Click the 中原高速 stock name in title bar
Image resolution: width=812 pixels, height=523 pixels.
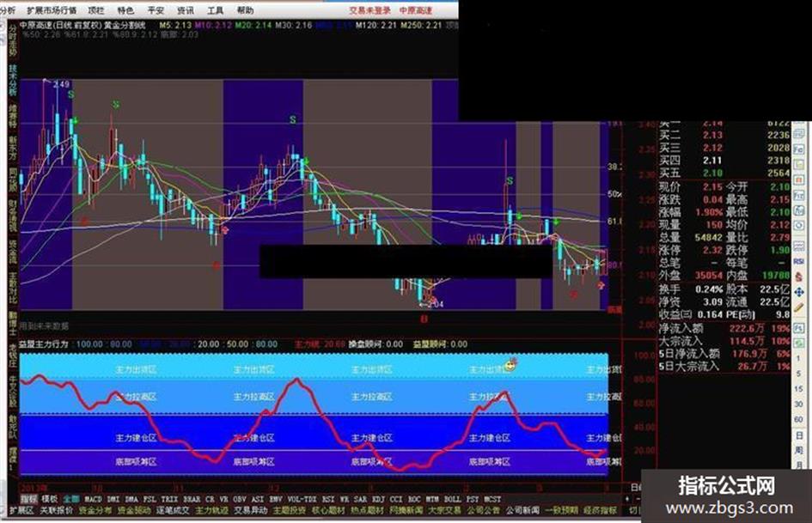tap(416, 9)
